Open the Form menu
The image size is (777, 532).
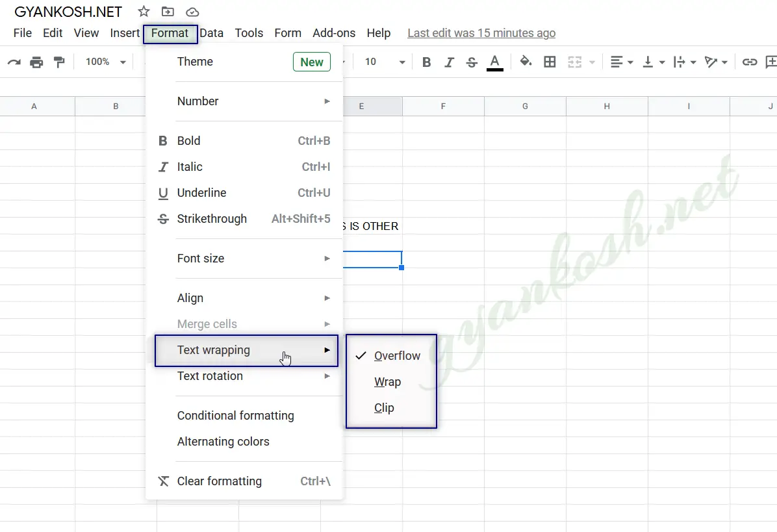(288, 33)
